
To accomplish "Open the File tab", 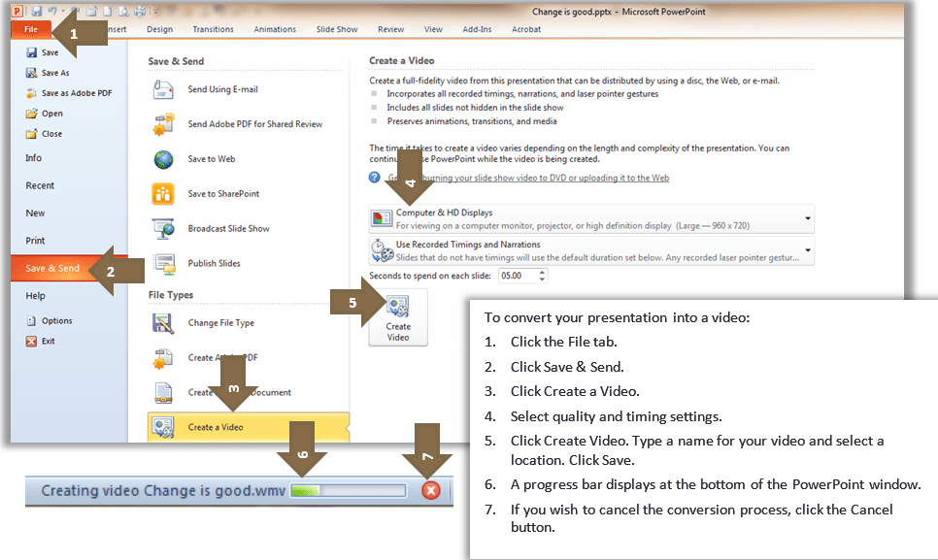I will click(31, 29).
